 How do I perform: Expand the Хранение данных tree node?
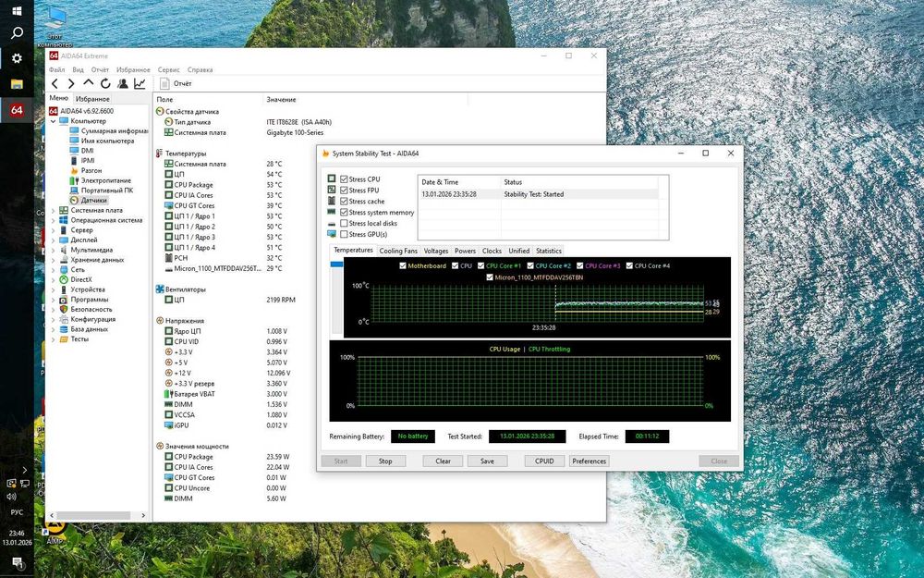click(x=53, y=260)
